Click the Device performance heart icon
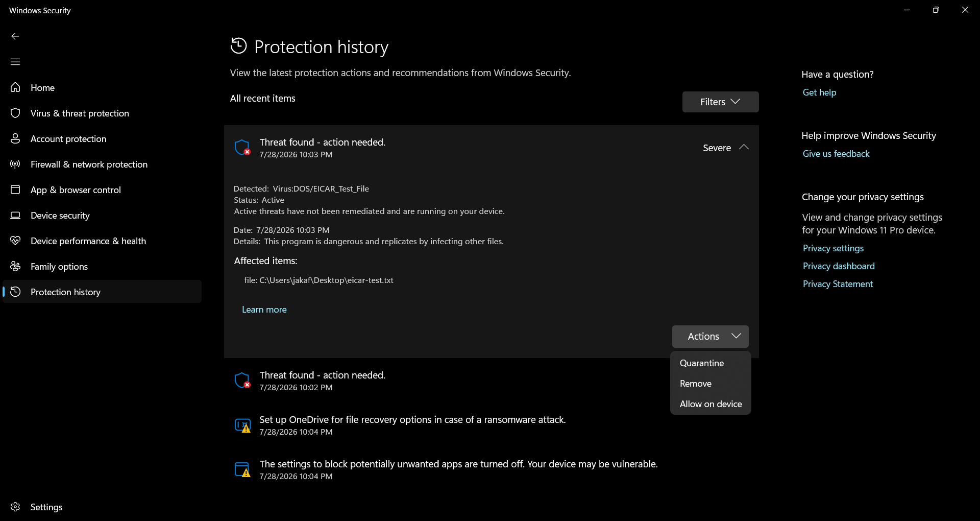980x521 pixels. pyautogui.click(x=15, y=241)
